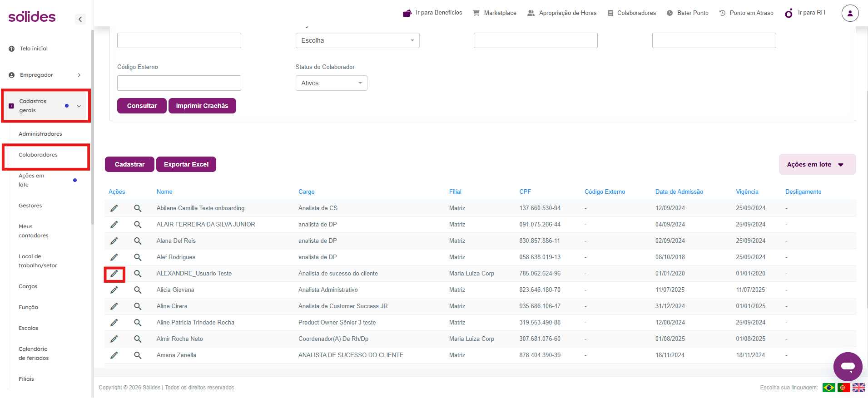Open magnifier for Almir Rocha Neto

pyautogui.click(x=138, y=339)
